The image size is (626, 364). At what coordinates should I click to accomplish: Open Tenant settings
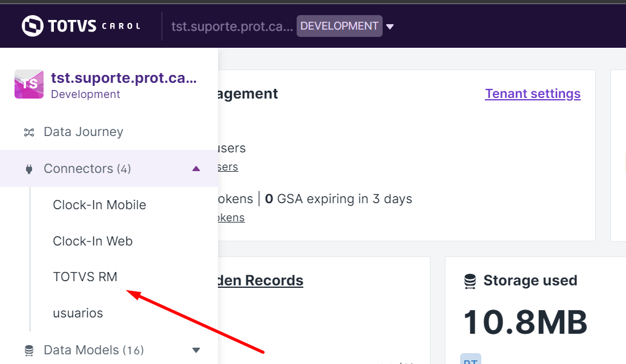533,93
